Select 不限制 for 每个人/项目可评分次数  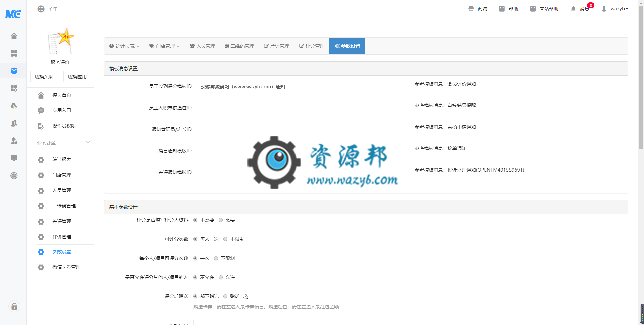click(x=216, y=259)
